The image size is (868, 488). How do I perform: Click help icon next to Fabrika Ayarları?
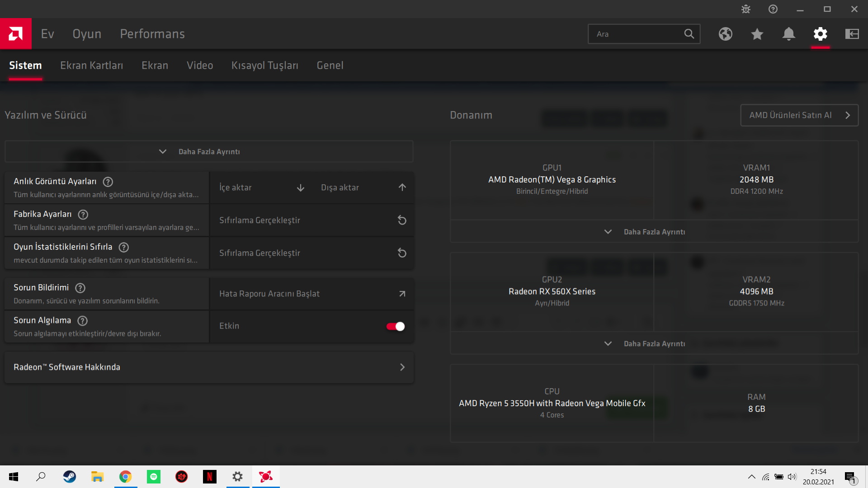(x=83, y=215)
